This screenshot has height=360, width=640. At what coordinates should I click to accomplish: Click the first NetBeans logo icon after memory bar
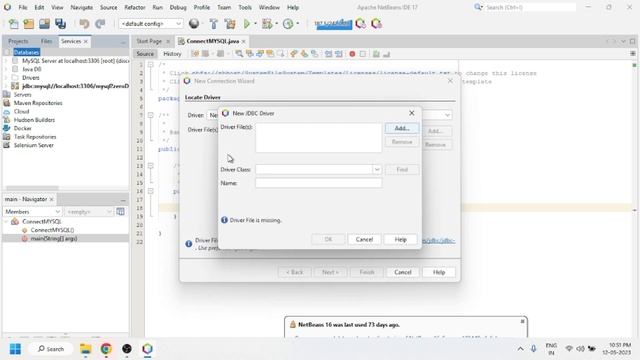coord(361,24)
